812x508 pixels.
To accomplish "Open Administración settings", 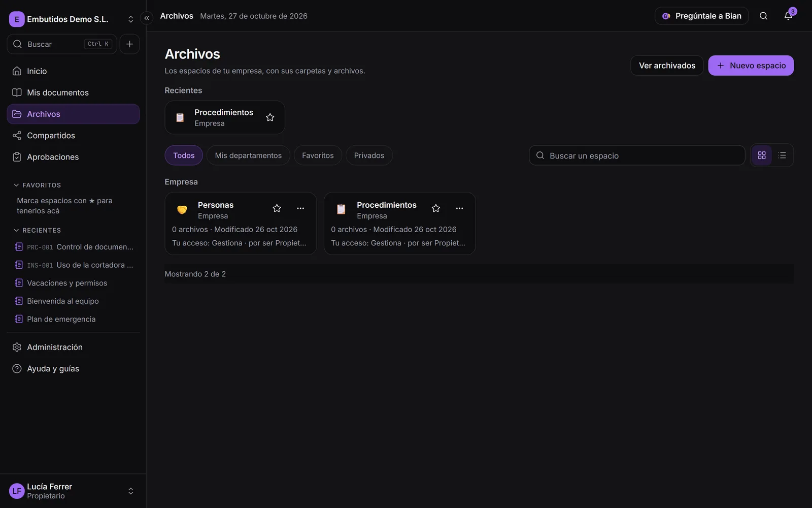I will pyautogui.click(x=73, y=347).
